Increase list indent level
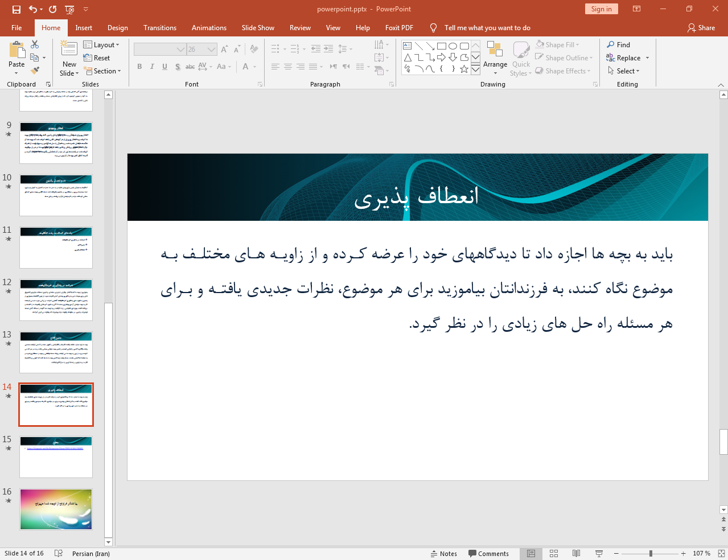Screen dimensions: 728x560 [328, 49]
